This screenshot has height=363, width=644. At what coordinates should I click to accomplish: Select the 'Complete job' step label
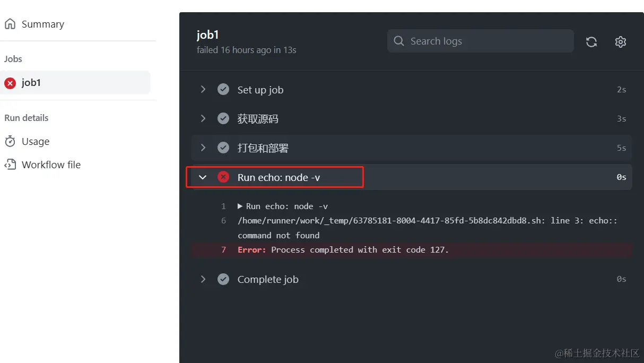[x=268, y=279]
